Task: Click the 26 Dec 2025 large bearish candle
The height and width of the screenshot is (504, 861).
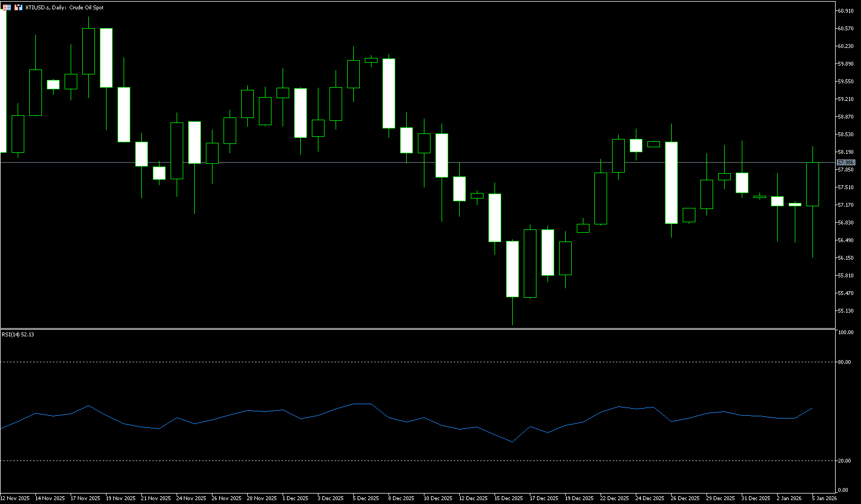Action: point(671,183)
